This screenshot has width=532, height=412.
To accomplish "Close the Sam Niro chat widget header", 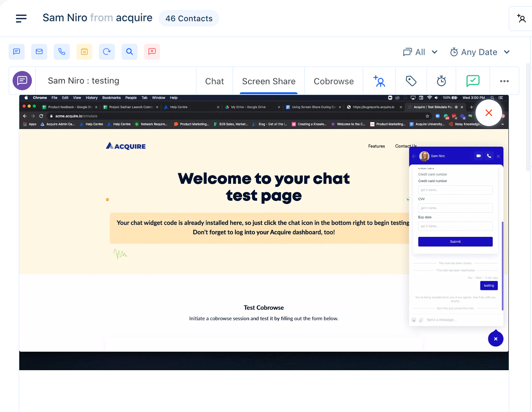I will tap(498, 156).
